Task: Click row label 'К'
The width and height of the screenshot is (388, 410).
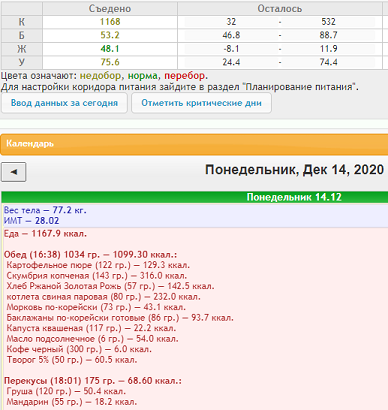Action: (x=22, y=22)
